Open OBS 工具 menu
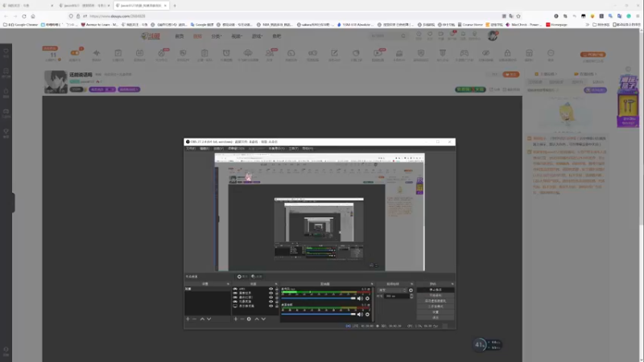Image resolution: width=644 pixels, height=362 pixels. click(x=293, y=149)
